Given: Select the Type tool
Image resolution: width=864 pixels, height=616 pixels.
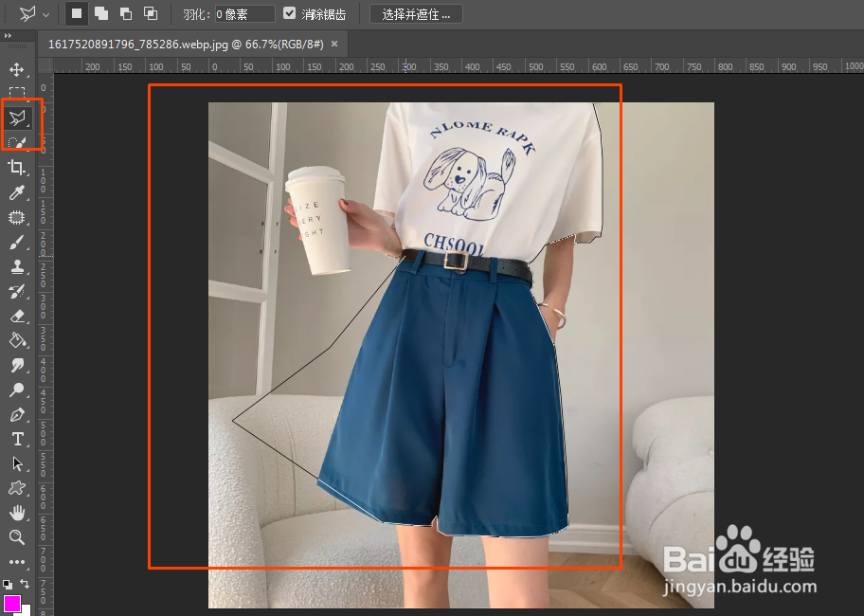Looking at the screenshot, I should (x=20, y=439).
